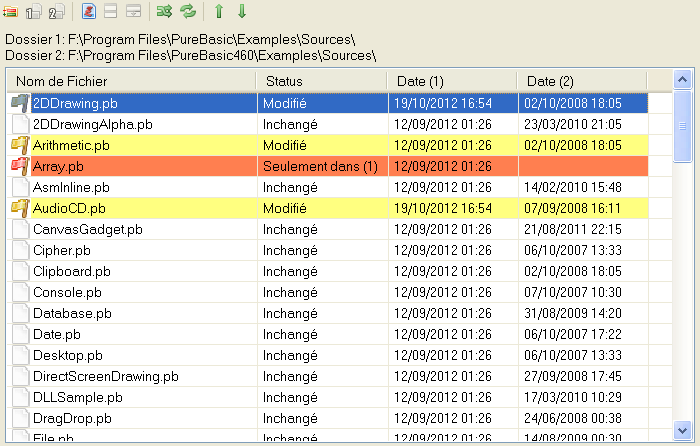
Task: Open file 1 using the page-1 icon
Action: 34,12
